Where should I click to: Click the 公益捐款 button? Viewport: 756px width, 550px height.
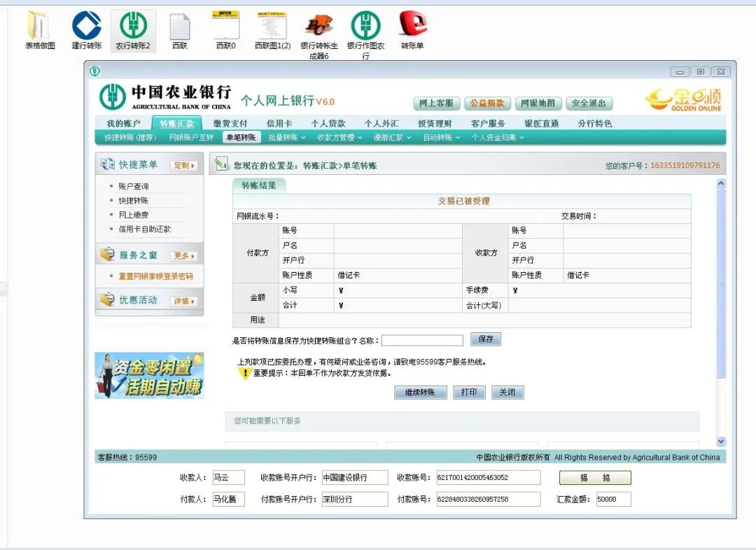[x=487, y=103]
